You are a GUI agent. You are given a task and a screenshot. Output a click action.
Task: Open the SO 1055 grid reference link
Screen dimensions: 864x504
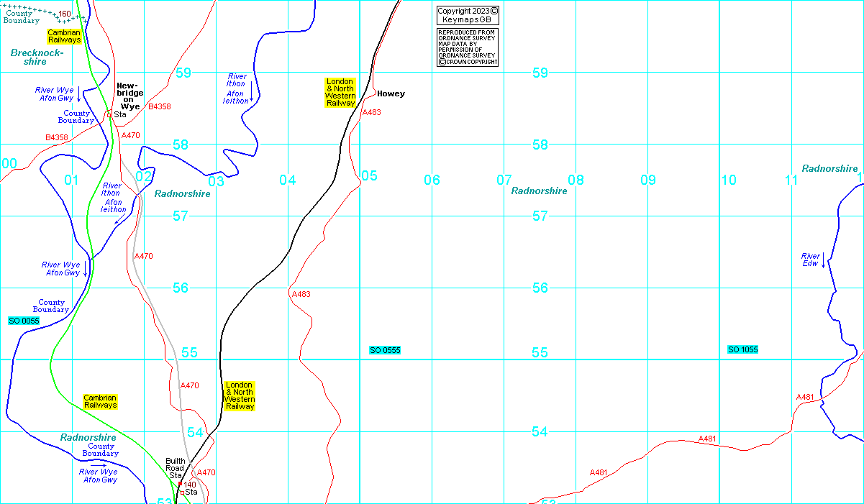click(743, 349)
